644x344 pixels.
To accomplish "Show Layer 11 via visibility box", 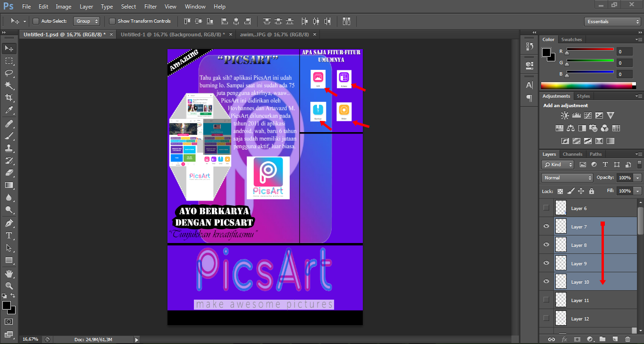I will (x=546, y=300).
